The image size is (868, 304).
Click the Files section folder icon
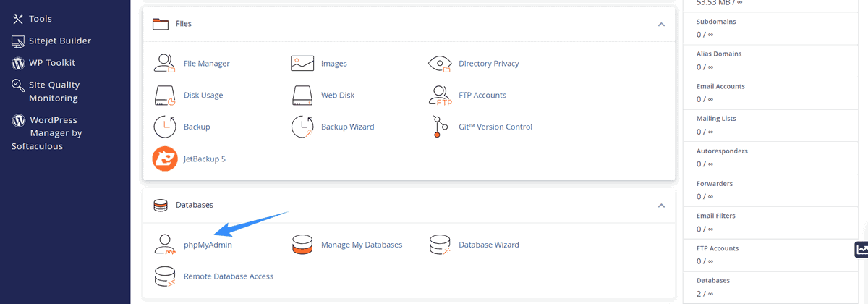pyautogui.click(x=161, y=24)
